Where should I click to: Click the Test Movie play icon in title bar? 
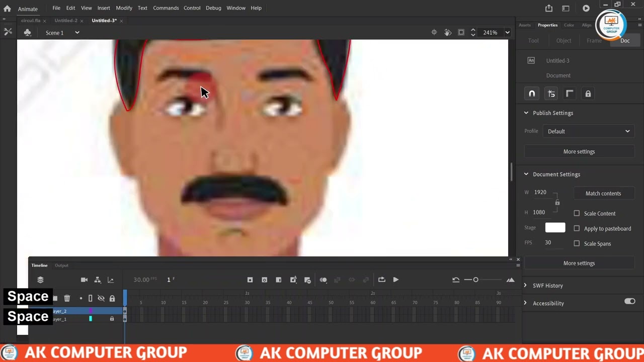586,8
